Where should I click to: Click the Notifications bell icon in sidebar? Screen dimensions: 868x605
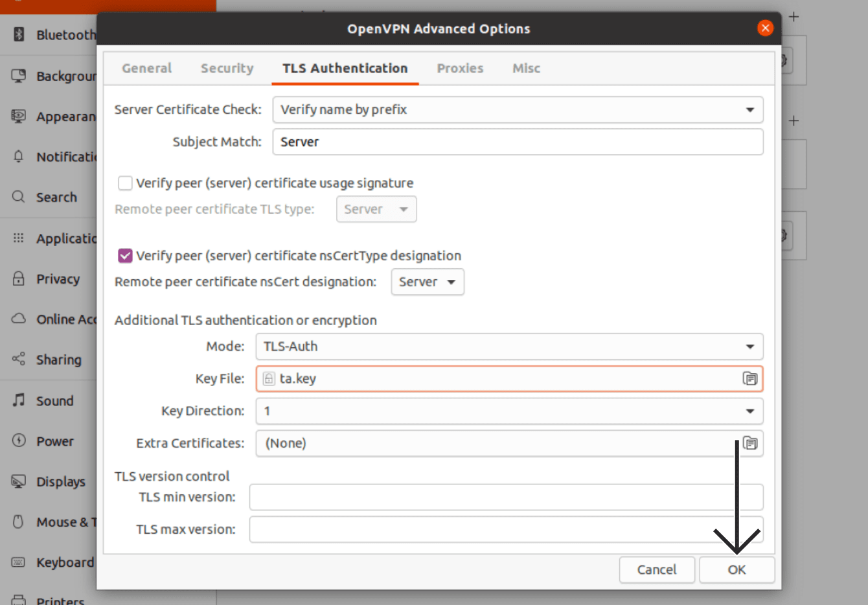tap(19, 157)
